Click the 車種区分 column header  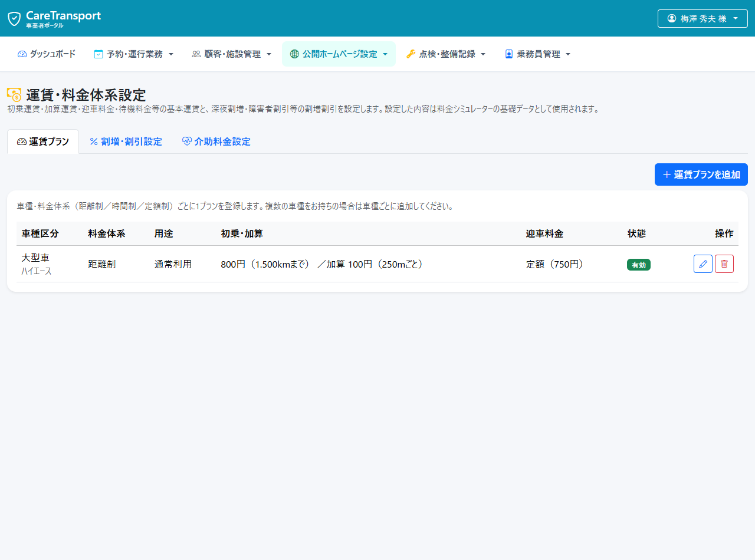pyautogui.click(x=40, y=233)
